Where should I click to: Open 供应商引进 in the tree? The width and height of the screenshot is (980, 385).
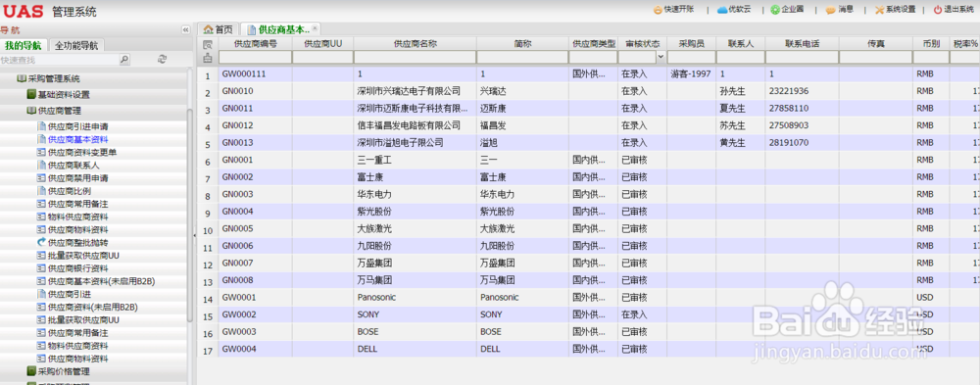(x=69, y=294)
